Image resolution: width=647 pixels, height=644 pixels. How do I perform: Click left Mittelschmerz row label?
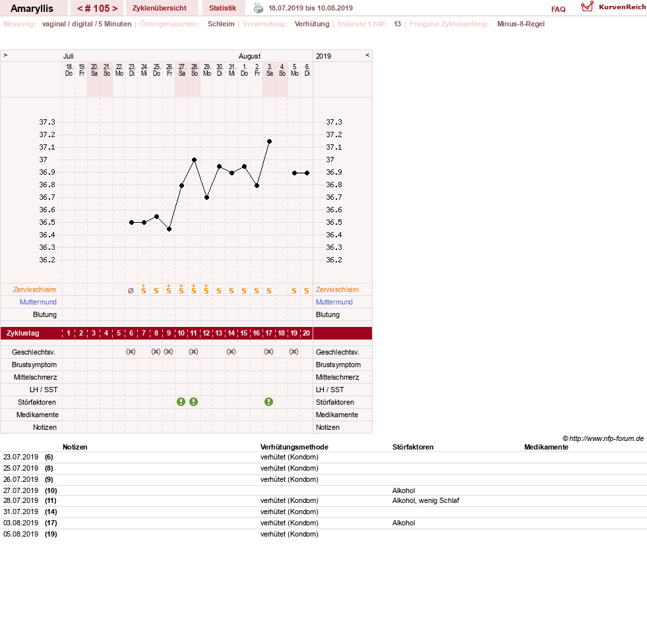tap(35, 377)
